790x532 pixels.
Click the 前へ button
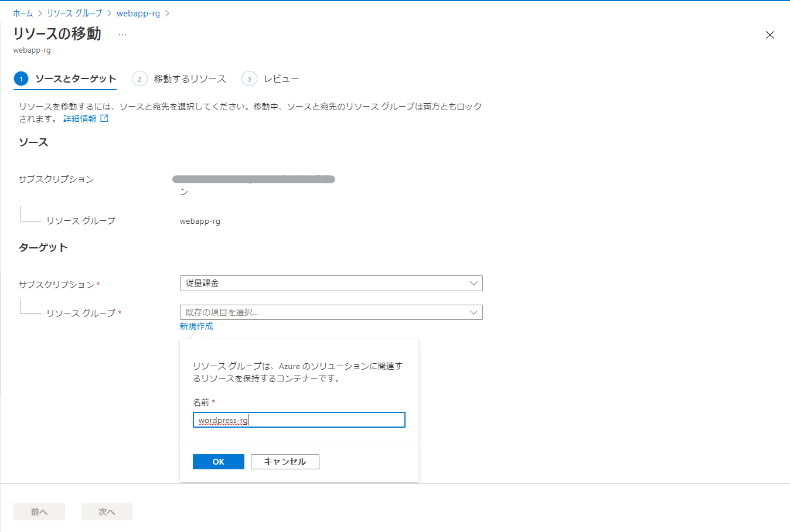pos(39,511)
